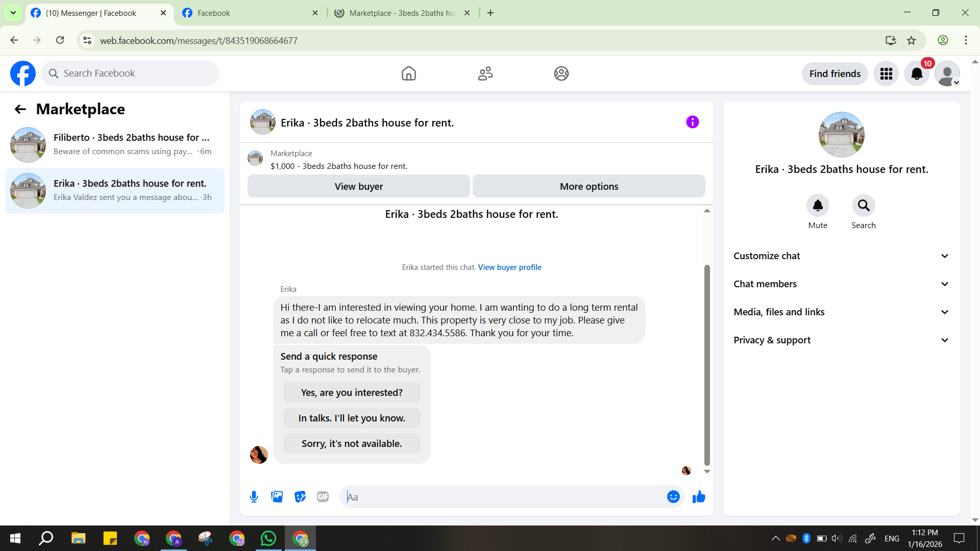Choose a sticker icon in composer
The height and width of the screenshot is (551, 980).
pyautogui.click(x=300, y=496)
